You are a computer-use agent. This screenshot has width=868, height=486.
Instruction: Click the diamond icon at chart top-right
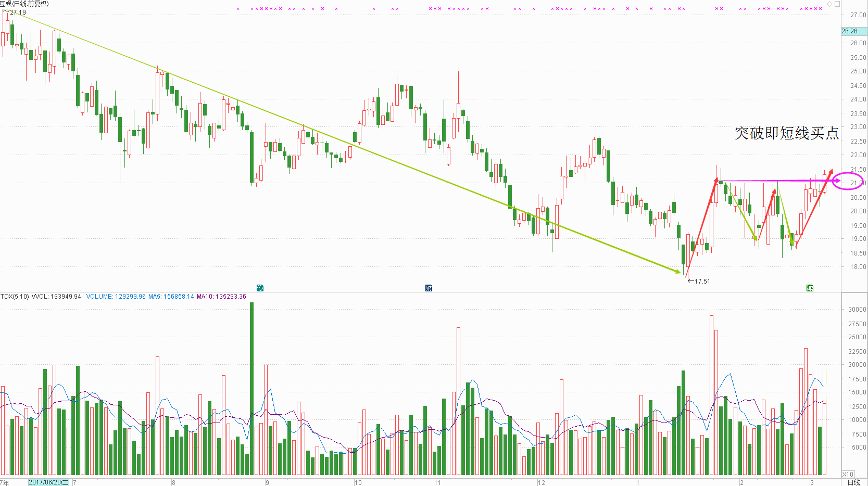coord(829,4)
